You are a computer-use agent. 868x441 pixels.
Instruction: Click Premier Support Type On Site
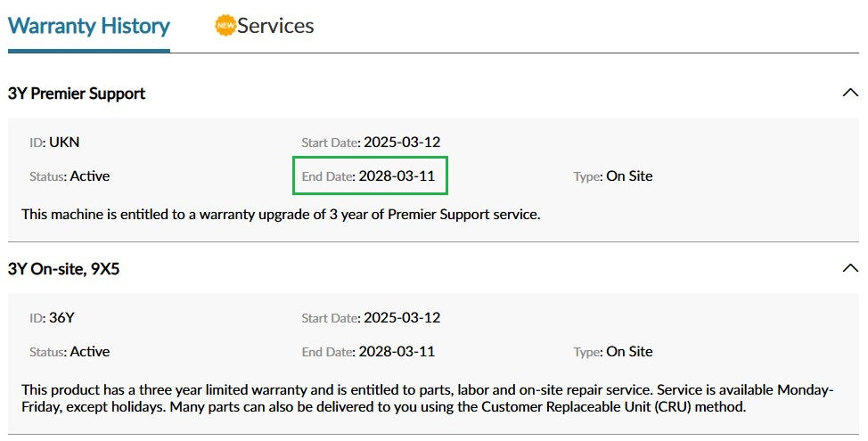[629, 176]
